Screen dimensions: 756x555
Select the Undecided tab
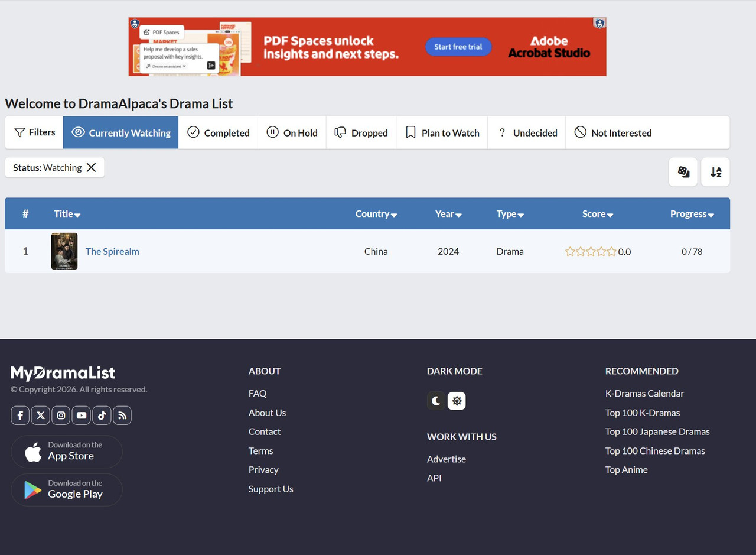527,132
